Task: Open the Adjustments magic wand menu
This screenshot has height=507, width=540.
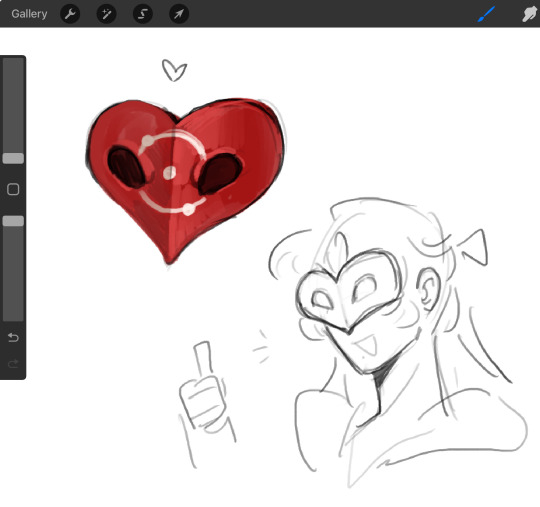Action: [x=106, y=14]
